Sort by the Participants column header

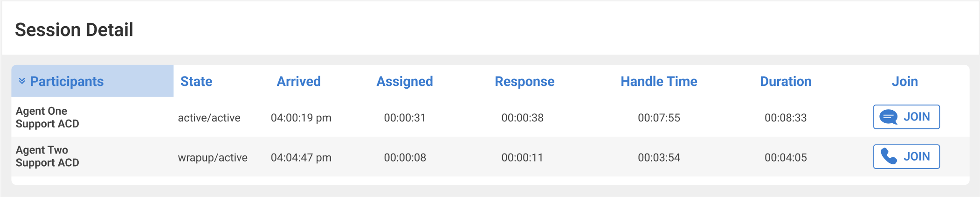click(67, 81)
